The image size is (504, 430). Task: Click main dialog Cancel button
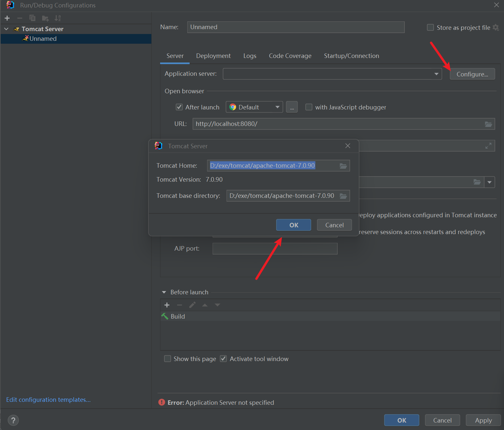coord(442,420)
